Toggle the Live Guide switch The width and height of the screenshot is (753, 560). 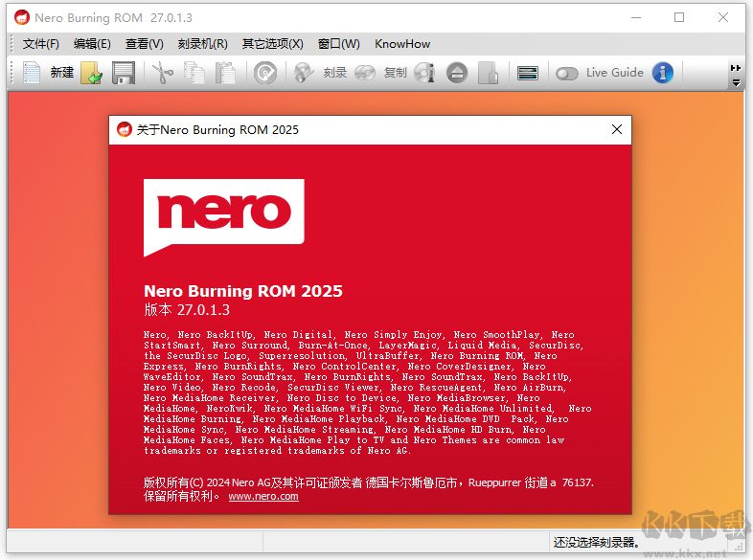click(567, 74)
